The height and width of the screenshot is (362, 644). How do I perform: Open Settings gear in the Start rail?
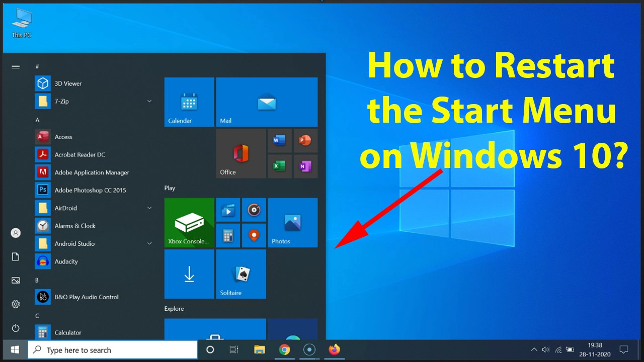click(16, 304)
